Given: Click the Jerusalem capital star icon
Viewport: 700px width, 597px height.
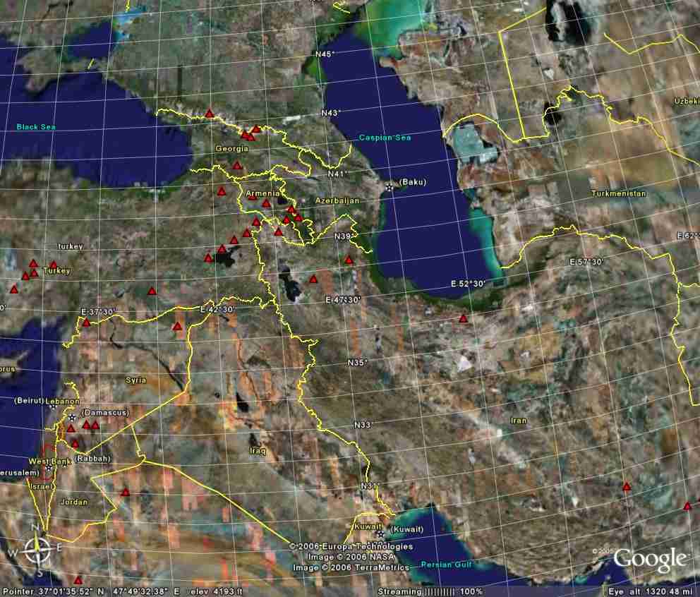Looking at the screenshot, I should pyautogui.click(x=48, y=468).
